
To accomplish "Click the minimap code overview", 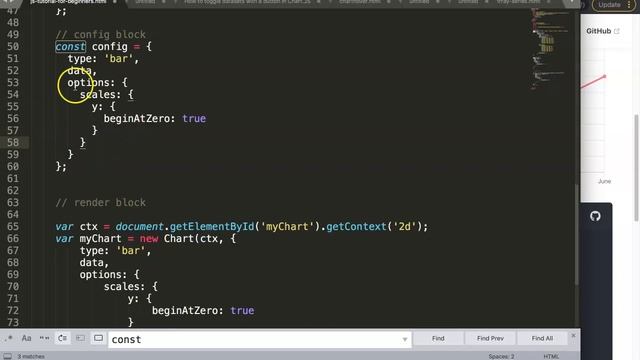I will (549, 49).
